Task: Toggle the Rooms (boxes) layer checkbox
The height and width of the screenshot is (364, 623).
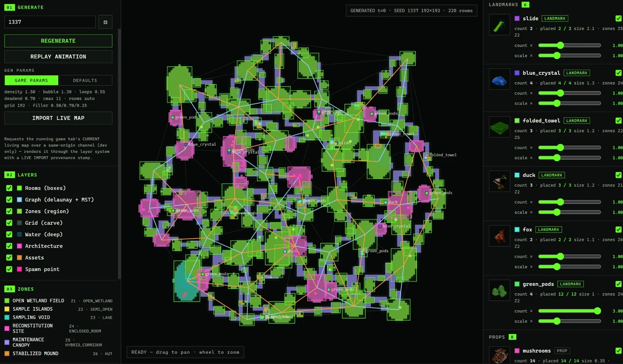Action: tap(9, 188)
